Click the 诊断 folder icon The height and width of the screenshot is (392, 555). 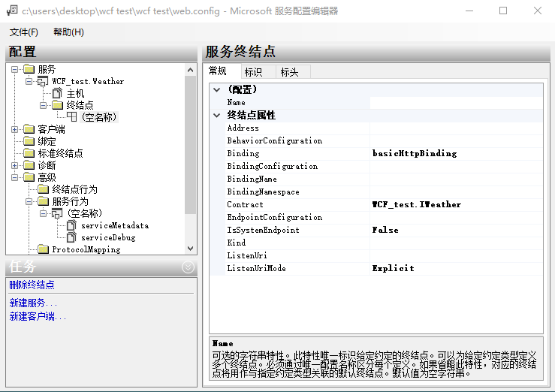pyautogui.click(x=29, y=165)
